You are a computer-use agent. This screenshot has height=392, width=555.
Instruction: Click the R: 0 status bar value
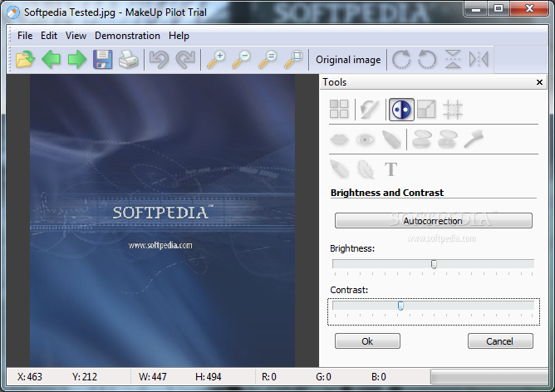click(x=269, y=377)
